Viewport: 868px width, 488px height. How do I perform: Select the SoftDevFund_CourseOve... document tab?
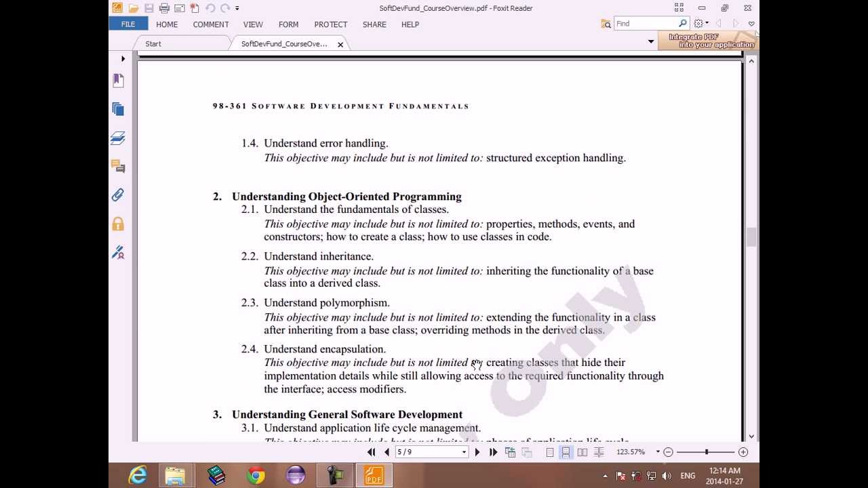point(284,44)
